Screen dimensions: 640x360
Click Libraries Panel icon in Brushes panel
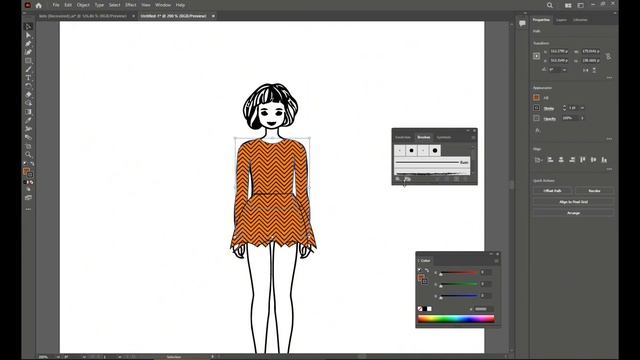point(407,179)
